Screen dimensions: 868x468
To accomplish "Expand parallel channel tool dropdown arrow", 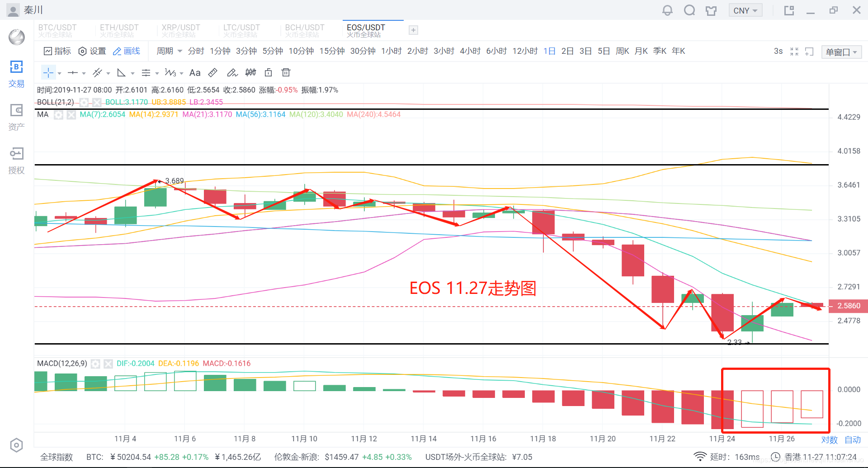I will [x=108, y=73].
